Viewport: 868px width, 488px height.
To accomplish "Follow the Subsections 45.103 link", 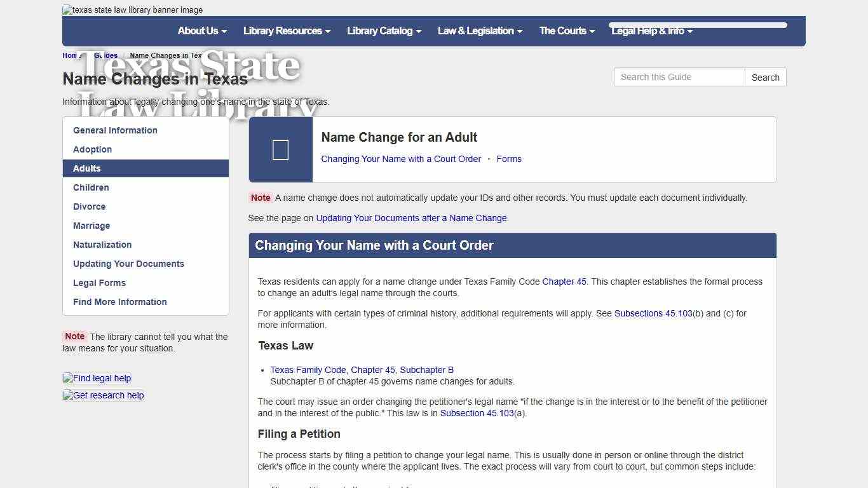I will coord(653,313).
